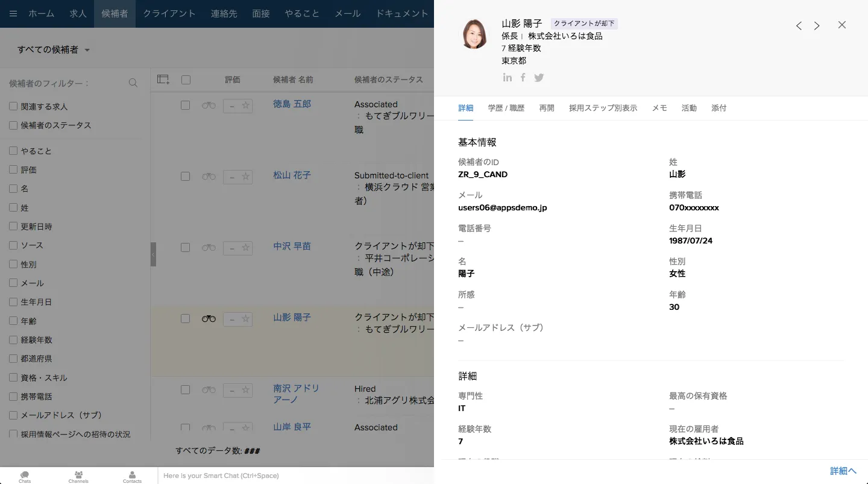Click the column settings icon in table header

click(163, 80)
